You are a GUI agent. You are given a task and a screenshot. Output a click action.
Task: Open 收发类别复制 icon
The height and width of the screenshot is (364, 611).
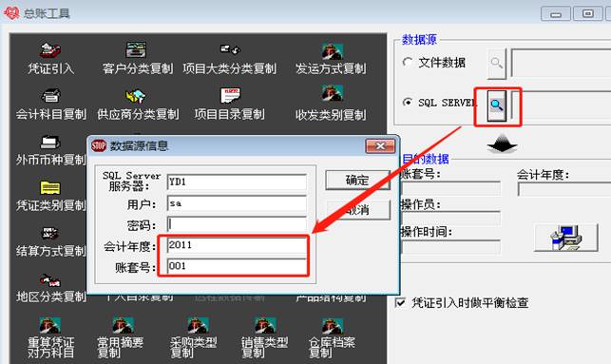[332, 93]
